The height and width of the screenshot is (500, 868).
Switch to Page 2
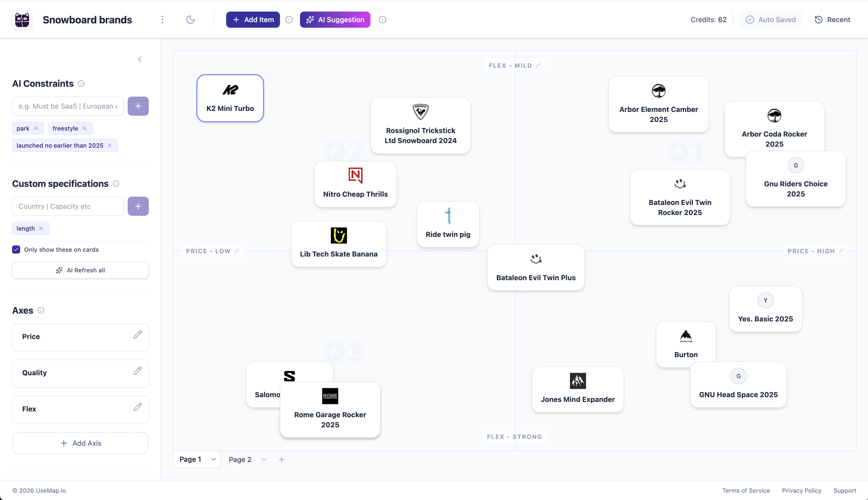click(x=240, y=459)
